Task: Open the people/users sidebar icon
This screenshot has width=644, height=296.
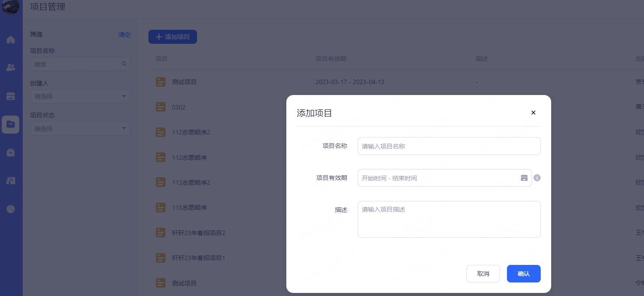Action: tap(11, 67)
